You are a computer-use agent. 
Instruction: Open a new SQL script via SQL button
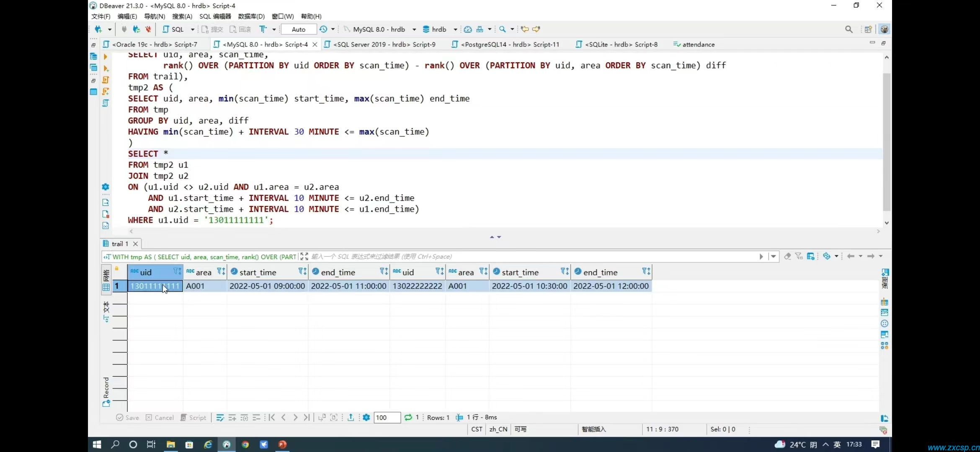tap(173, 29)
